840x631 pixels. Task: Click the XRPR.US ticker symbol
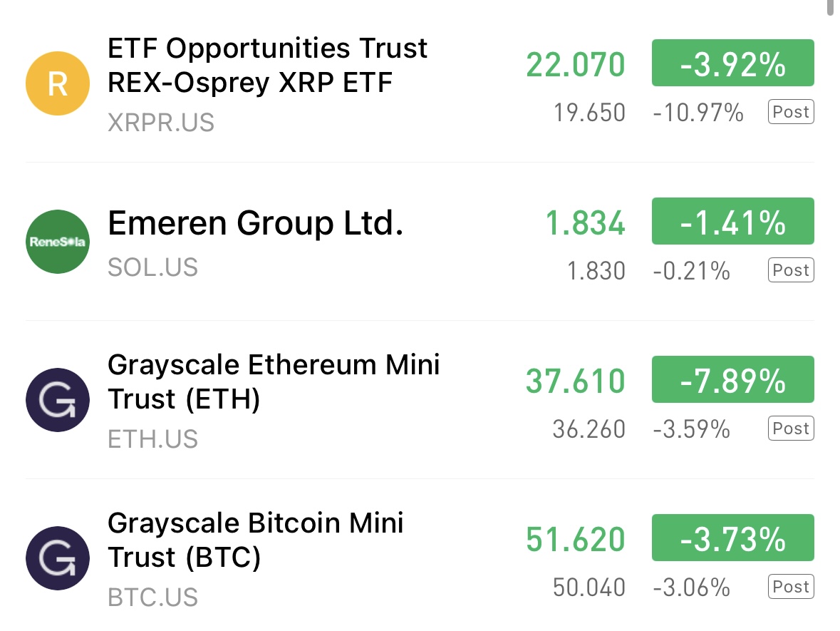[x=160, y=123]
